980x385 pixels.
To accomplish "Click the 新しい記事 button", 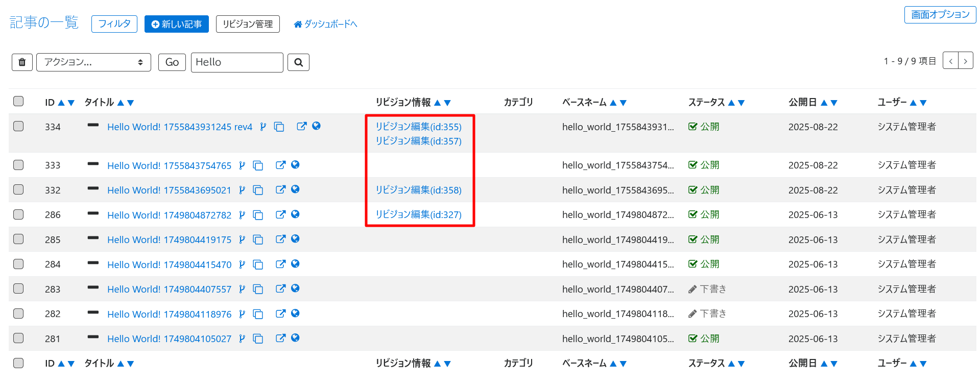I will pyautogui.click(x=176, y=24).
